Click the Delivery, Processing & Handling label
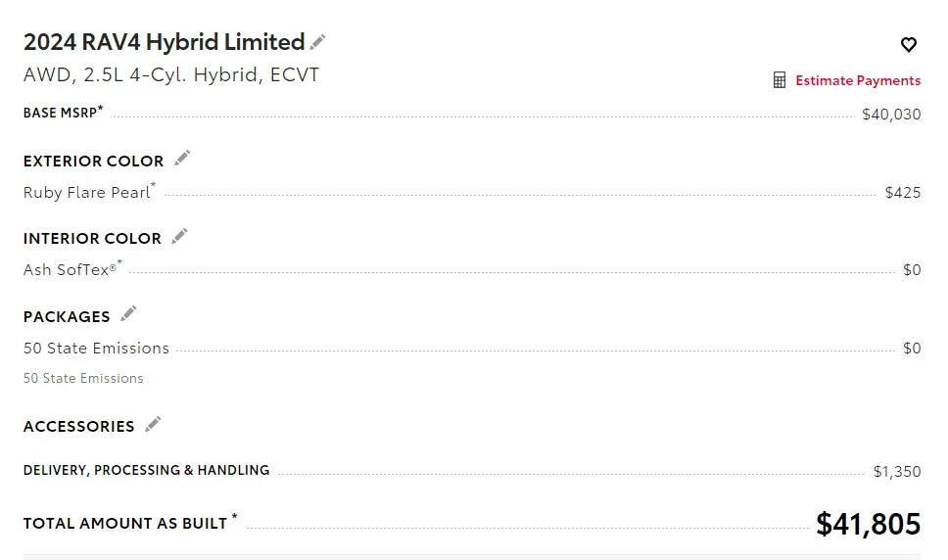The height and width of the screenshot is (560, 948). 146,470
